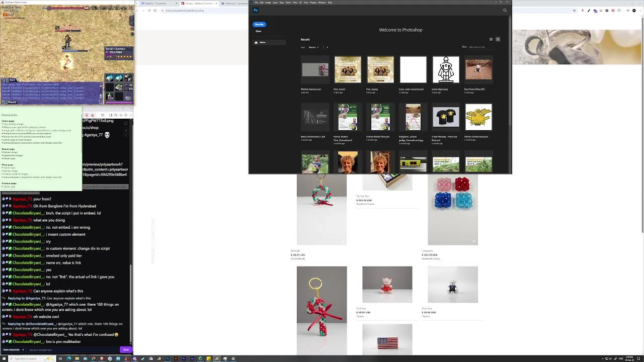Open the chat identity dropdown beside message box
644x362 pixels.
click(13, 349)
